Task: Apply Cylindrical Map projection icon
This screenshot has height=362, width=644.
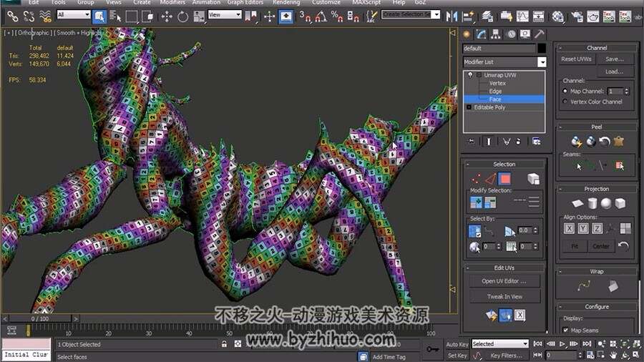Action: coord(592,204)
